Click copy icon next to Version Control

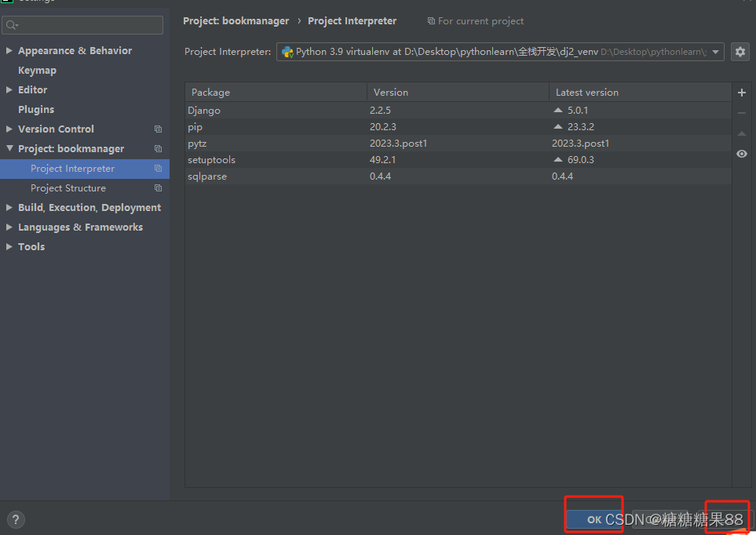click(158, 129)
